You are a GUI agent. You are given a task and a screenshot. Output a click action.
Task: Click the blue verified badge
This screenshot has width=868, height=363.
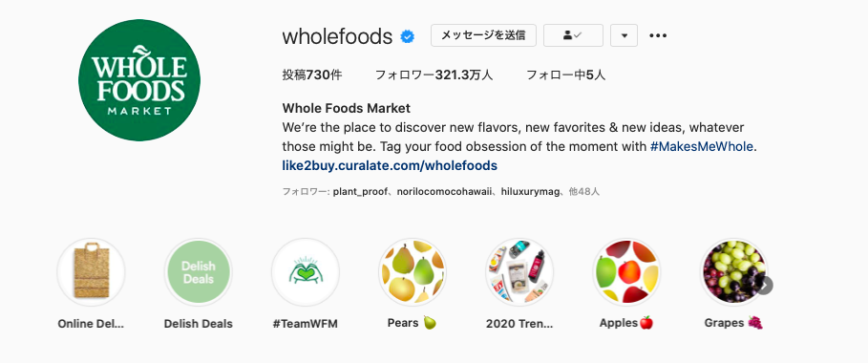408,36
